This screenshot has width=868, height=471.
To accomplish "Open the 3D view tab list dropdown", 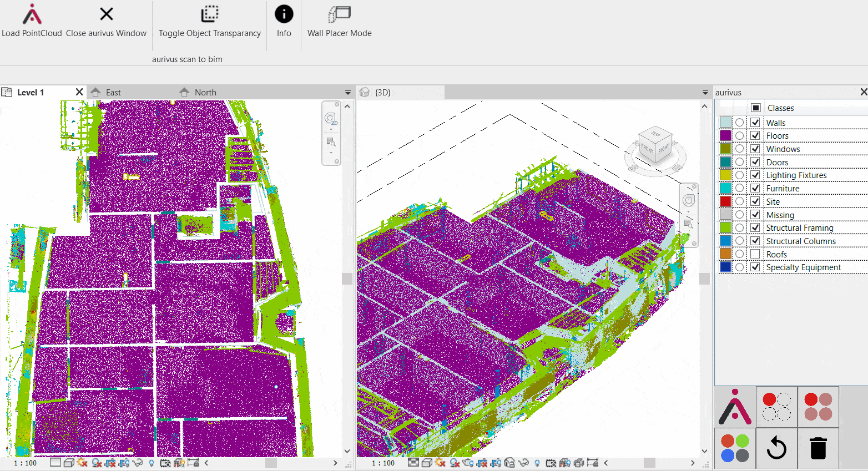I will 705,92.
